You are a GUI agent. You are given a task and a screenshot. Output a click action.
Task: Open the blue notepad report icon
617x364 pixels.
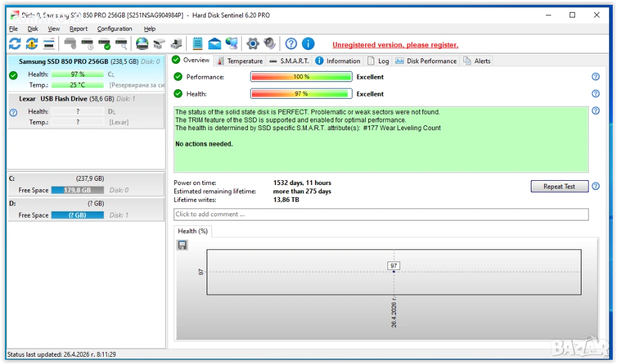197,43
